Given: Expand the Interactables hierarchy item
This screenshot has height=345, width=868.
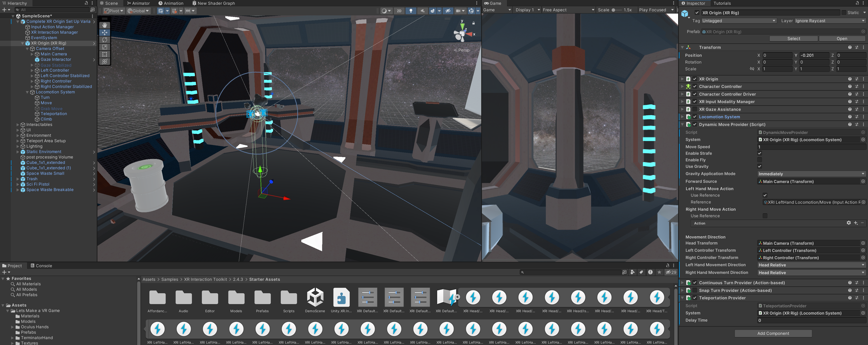Looking at the screenshot, I should (18, 125).
